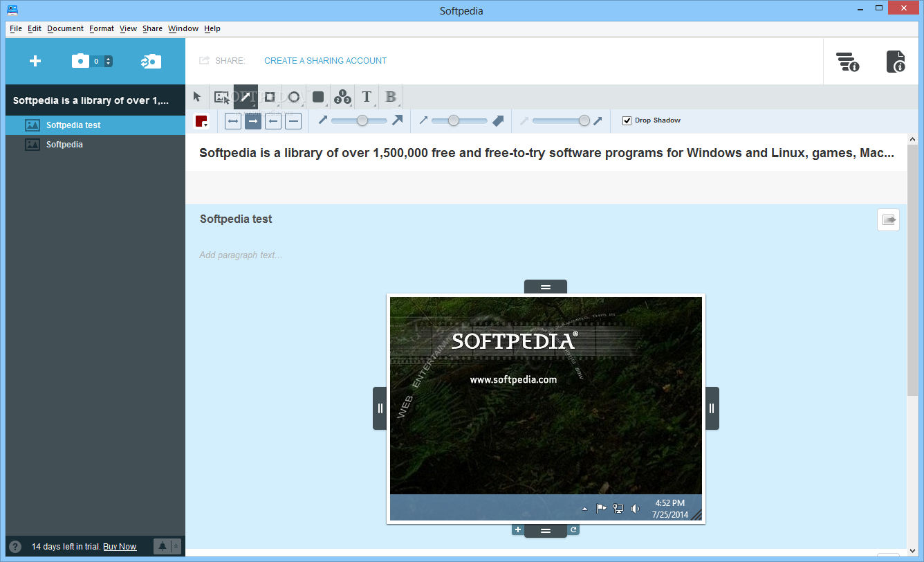Add a new step with the plus icon
Viewport: 924px width, 562px height.
[x=35, y=61]
